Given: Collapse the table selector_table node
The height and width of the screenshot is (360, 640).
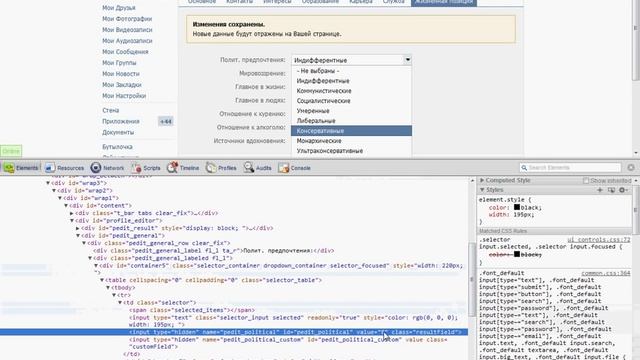Looking at the screenshot, I should (x=102, y=280).
